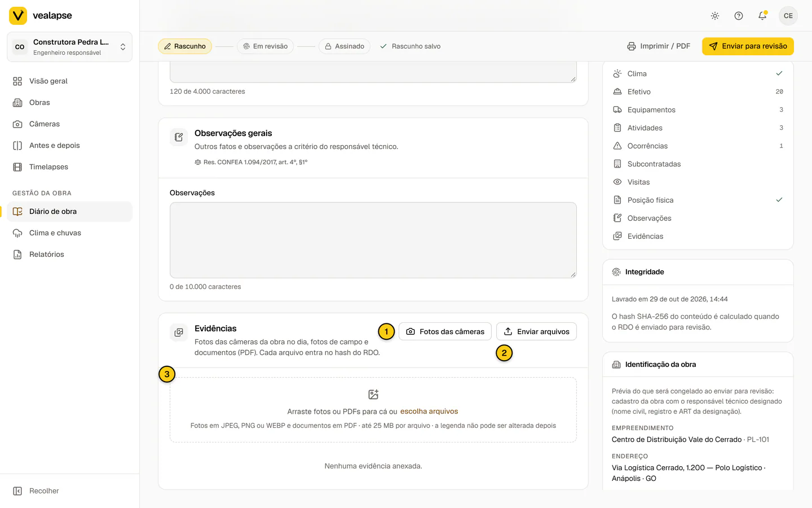Select the Assinado status step
This screenshot has height=508, width=812.
coord(345,46)
